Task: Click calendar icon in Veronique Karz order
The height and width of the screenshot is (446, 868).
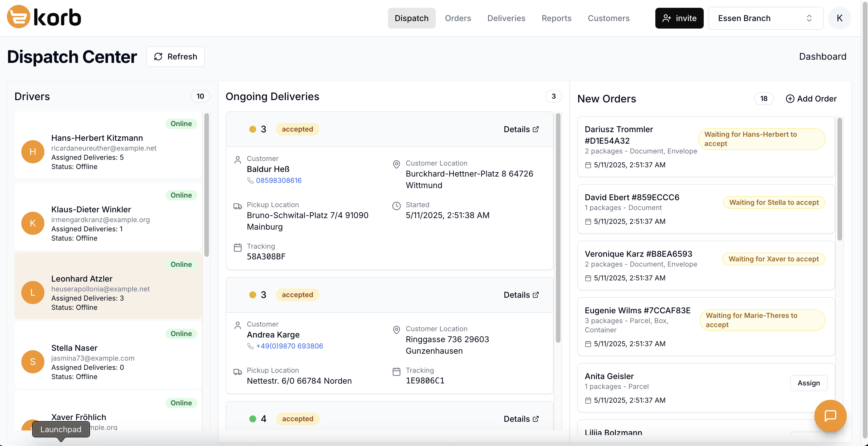Action: pos(588,278)
